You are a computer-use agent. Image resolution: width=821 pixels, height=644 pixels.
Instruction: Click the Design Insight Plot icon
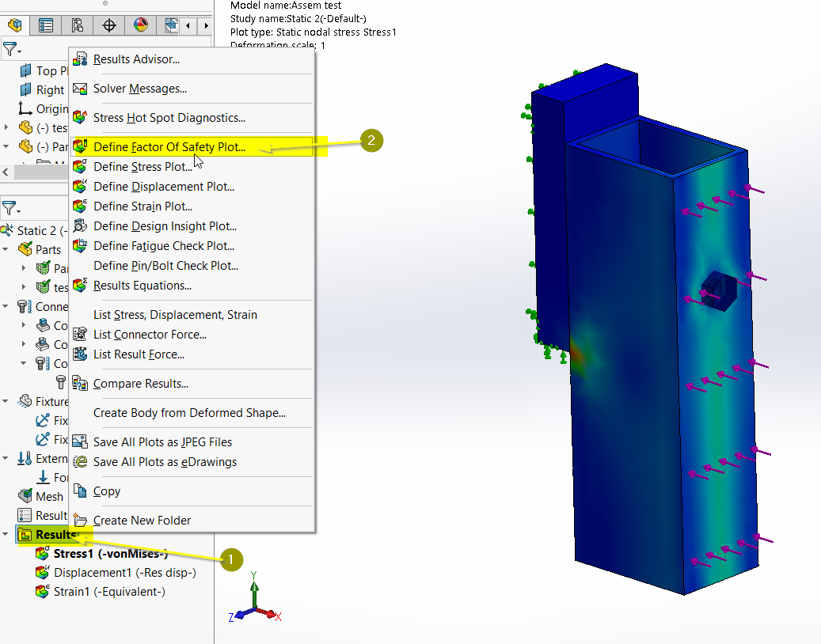80,226
